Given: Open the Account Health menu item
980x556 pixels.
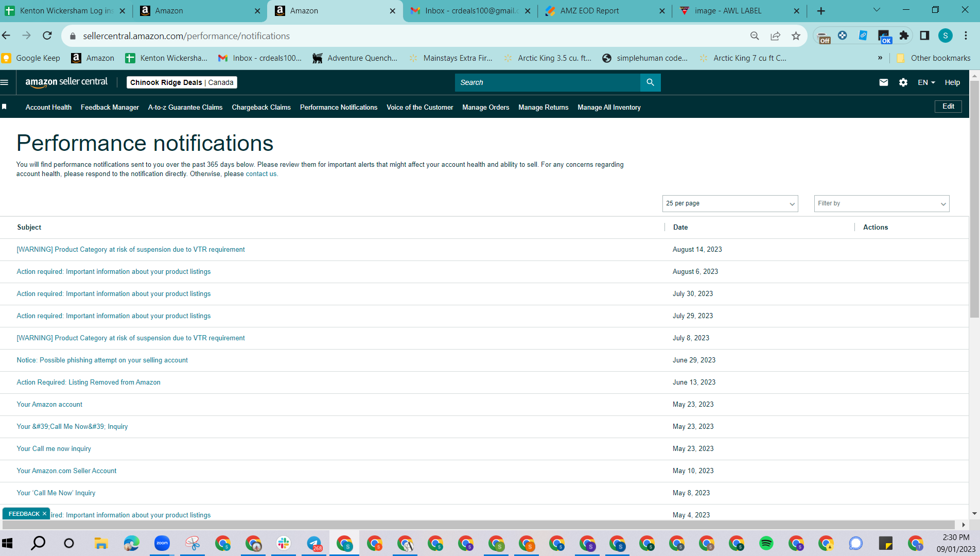Looking at the screenshot, I should (x=48, y=107).
